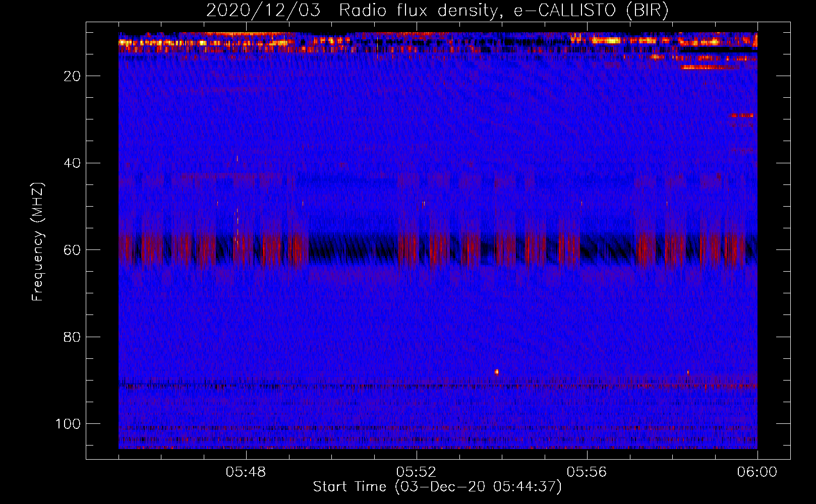The height and width of the screenshot is (504, 816).
Task: Click the "Frequency (MHZ)" y-axis label
Action: (38, 242)
